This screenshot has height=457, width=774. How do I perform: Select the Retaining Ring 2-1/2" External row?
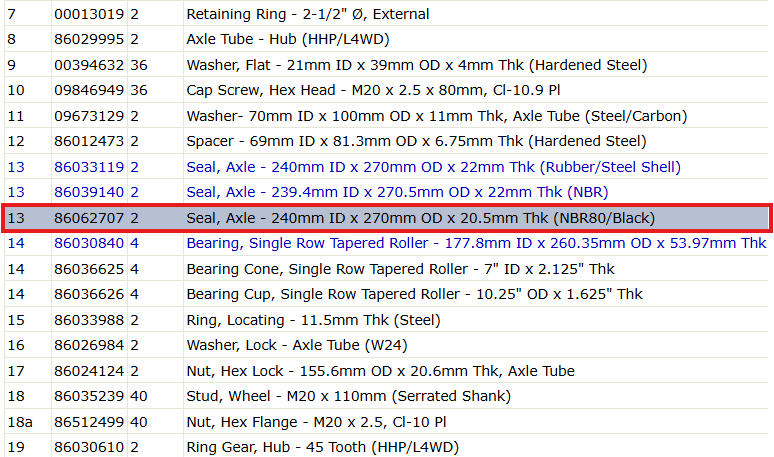coord(387,14)
